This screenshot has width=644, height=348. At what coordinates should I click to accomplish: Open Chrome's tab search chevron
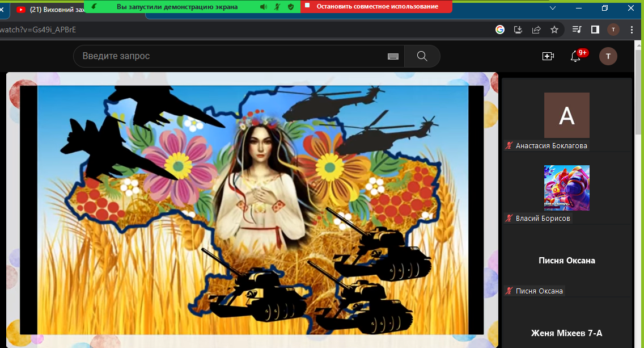pyautogui.click(x=553, y=8)
